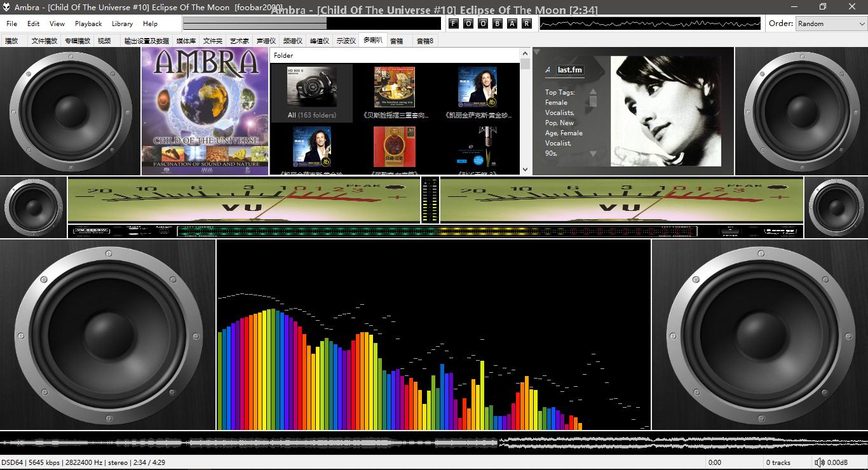Image resolution: width=868 pixels, height=470 pixels.
Task: Open the Playback menu
Action: point(88,23)
